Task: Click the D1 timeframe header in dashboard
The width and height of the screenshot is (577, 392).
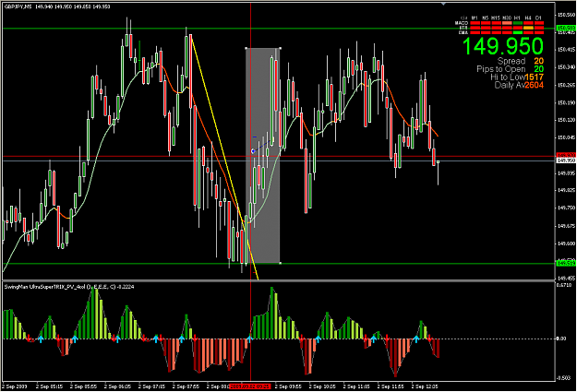Action: (538, 18)
